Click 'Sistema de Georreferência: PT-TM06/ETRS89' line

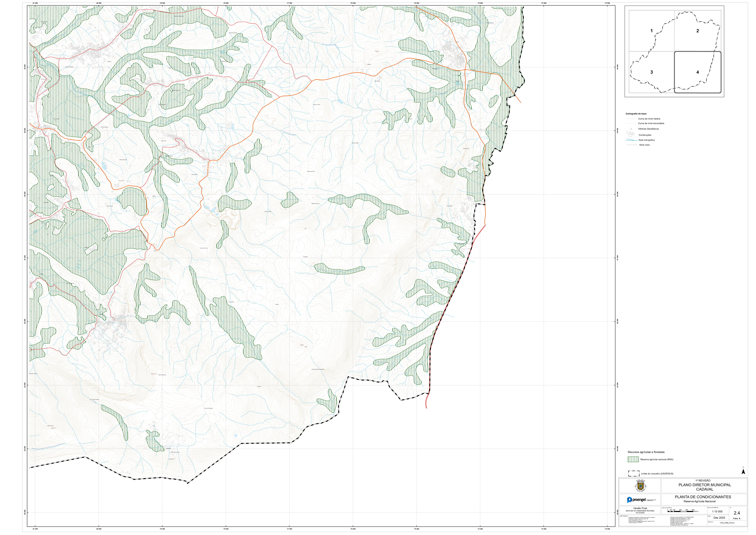[682, 517]
